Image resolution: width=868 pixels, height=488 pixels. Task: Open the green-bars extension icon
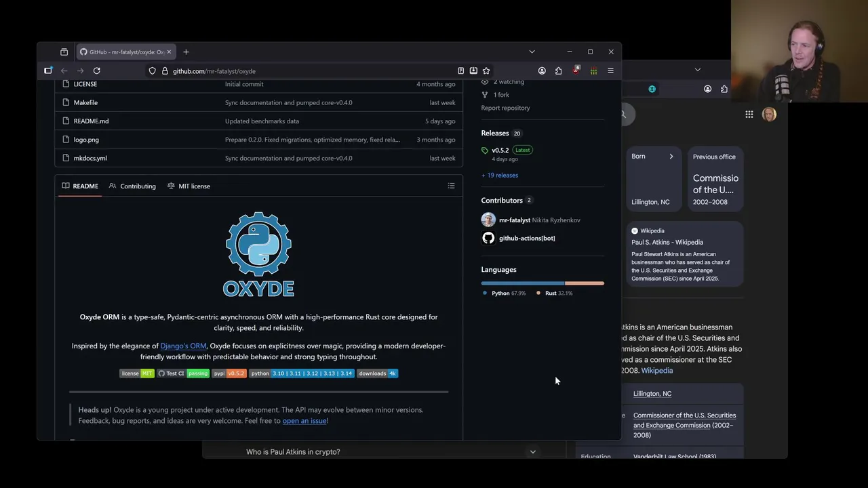pos(593,70)
